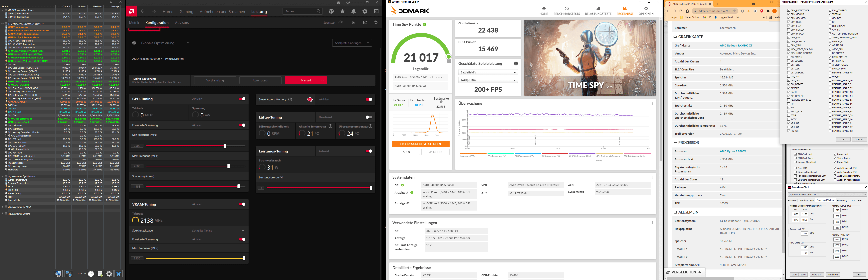Open Speicherzeitgabe Schnelles Timing dropdown
Image resolution: width=868 pixels, height=280 pixels.
point(218,231)
